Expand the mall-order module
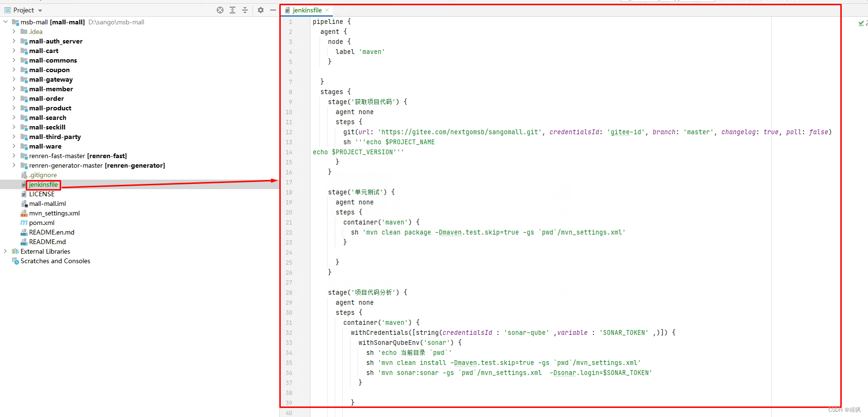The width and height of the screenshot is (868, 417). (x=14, y=98)
